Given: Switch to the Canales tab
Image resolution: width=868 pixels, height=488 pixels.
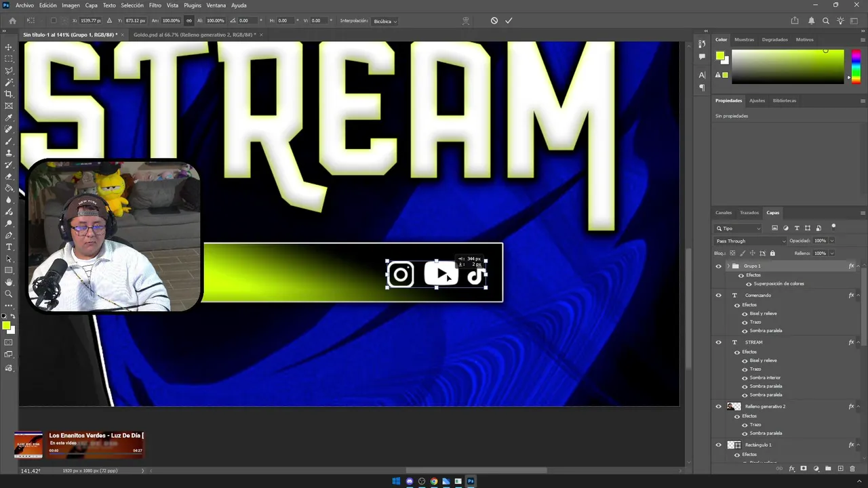Looking at the screenshot, I should 724,213.
